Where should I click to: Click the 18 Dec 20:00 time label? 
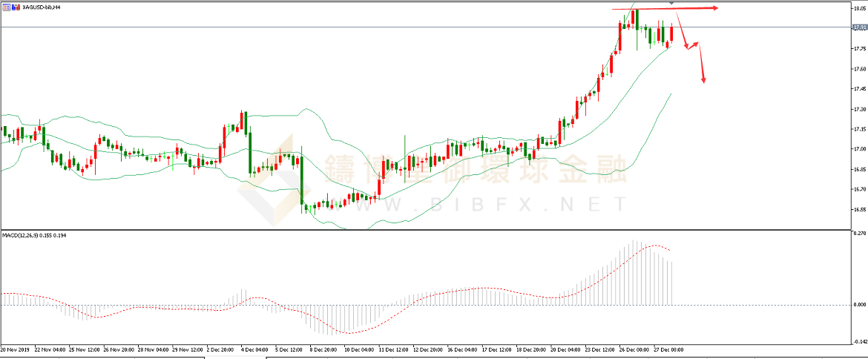point(531,349)
